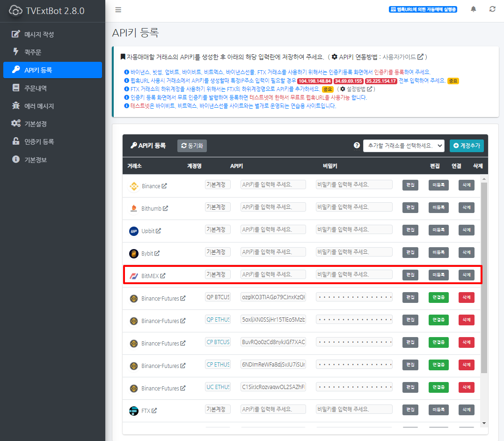
Task: Open the notification bell icon
Action: pos(474,9)
